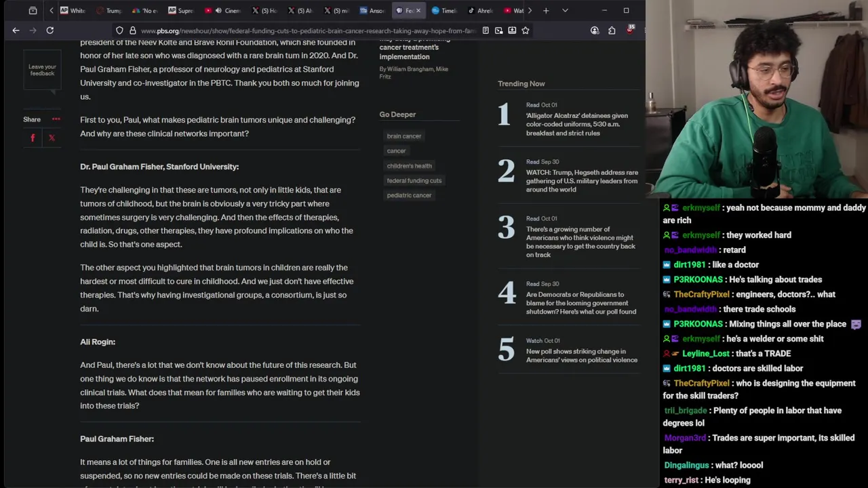This screenshot has width=868, height=488.
Task: Open the tracking protection shield icon
Action: [x=119, y=30]
